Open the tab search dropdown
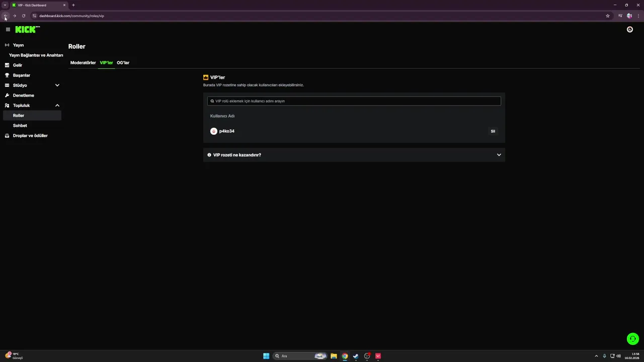Image resolution: width=644 pixels, height=362 pixels. pos(5,5)
